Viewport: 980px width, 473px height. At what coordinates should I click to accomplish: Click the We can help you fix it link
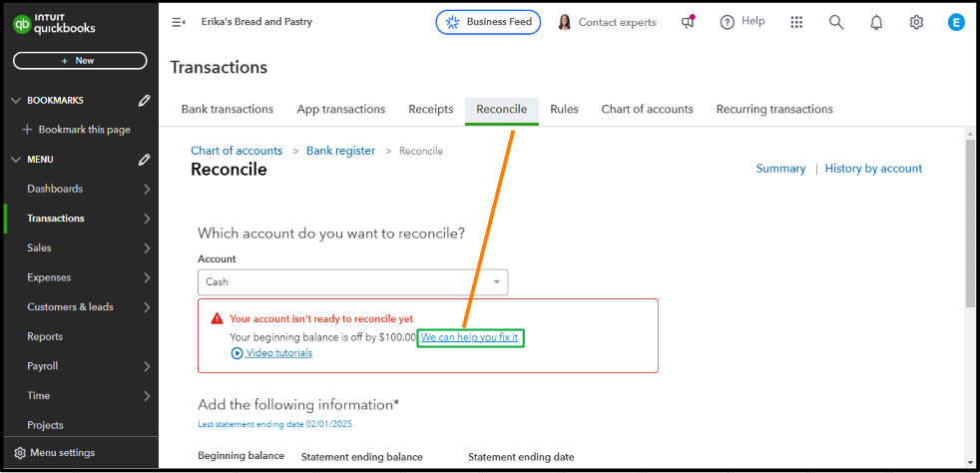point(469,337)
